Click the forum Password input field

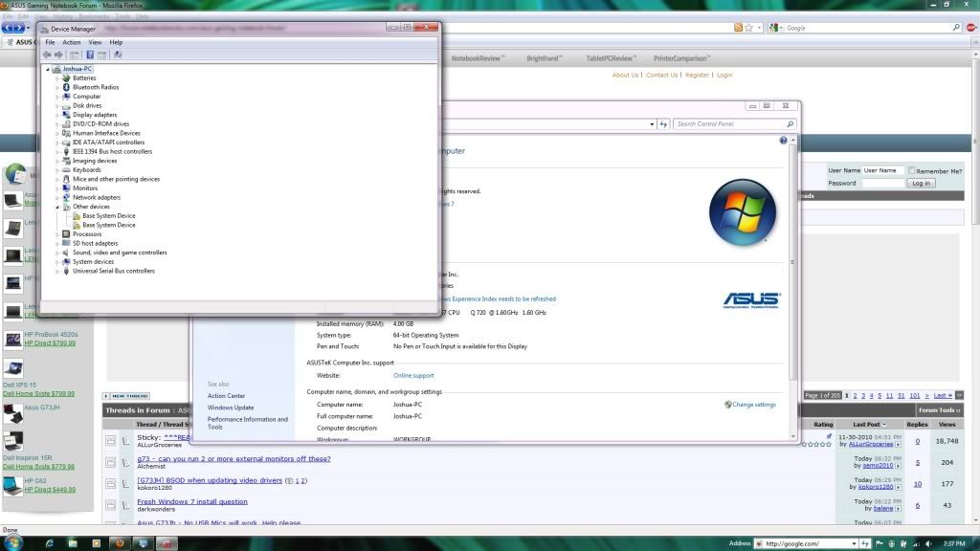point(882,183)
